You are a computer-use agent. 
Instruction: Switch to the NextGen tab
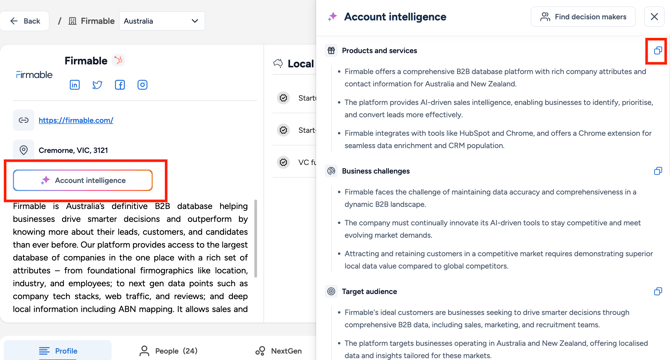pyautogui.click(x=279, y=351)
